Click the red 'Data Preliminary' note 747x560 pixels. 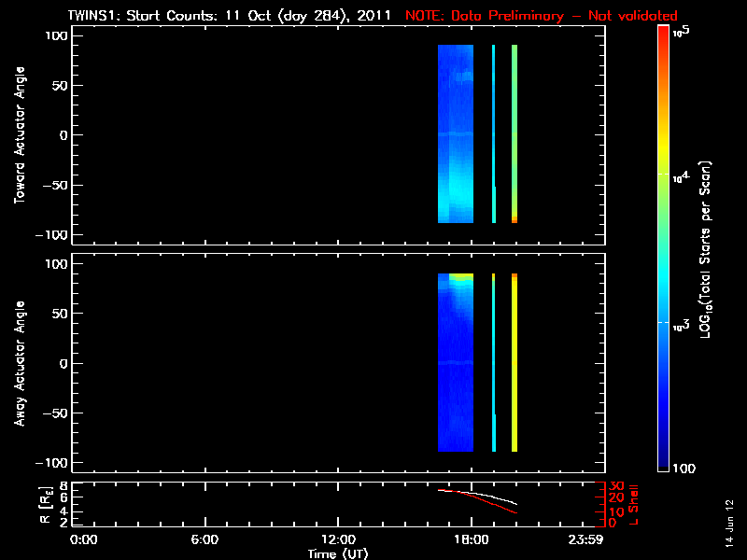coord(542,16)
